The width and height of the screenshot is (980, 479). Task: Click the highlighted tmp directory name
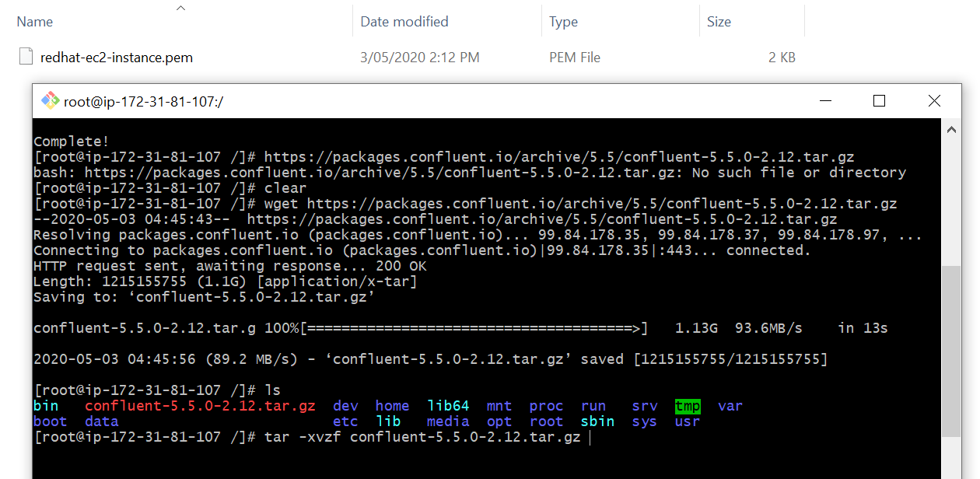[688, 406]
